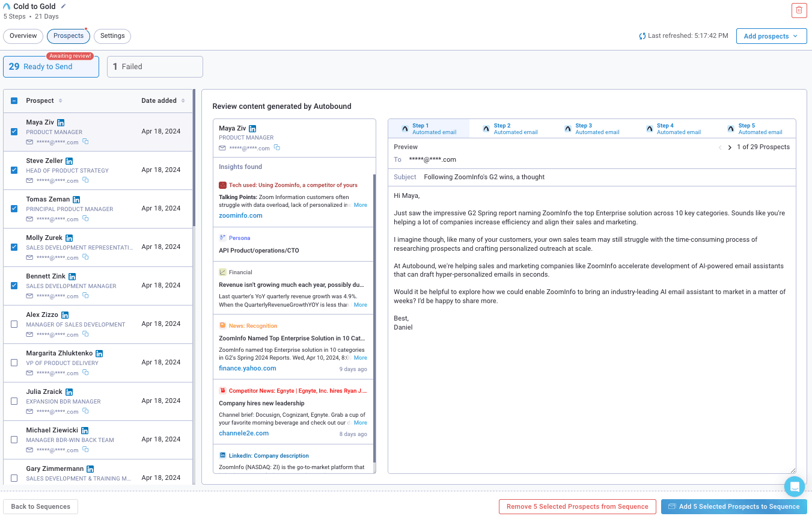812x519 pixels.
Task: Uncheck Maya Ziv's prospect checkbox
Action: [x=13, y=131]
